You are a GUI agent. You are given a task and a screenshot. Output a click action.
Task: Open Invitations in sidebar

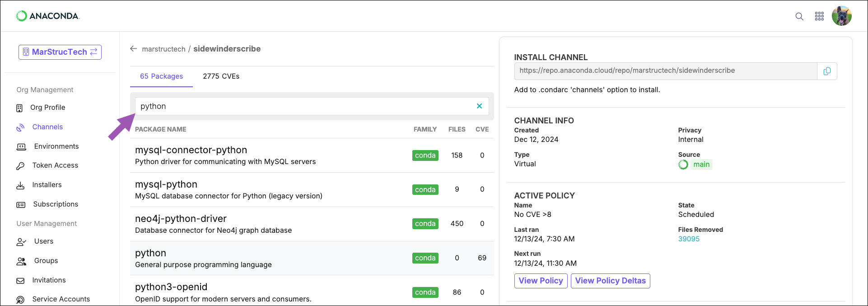[49, 280]
